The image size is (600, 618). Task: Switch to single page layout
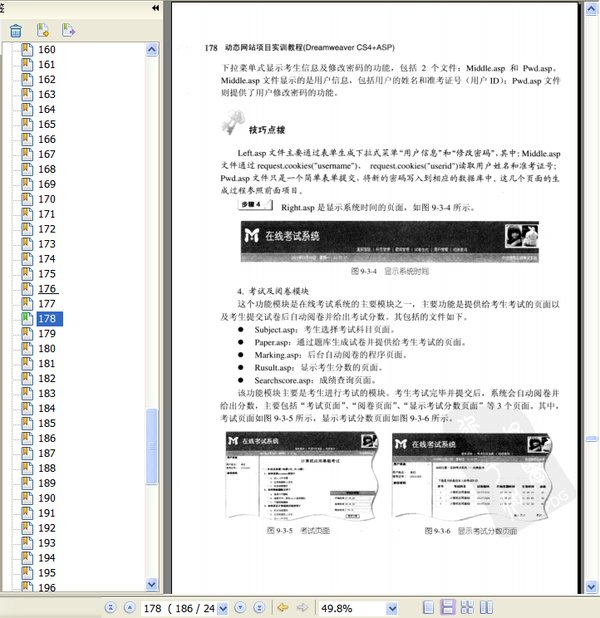click(428, 607)
